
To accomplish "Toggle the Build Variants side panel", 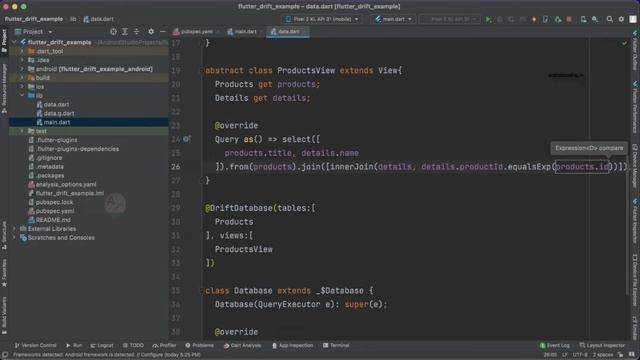I will pos(4,316).
